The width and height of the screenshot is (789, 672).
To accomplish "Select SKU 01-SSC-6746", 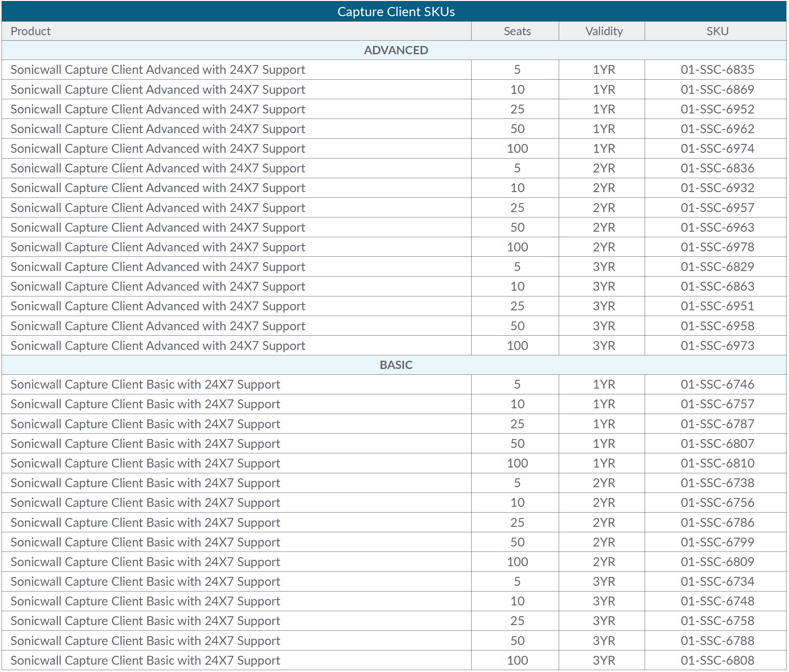I will [717, 384].
